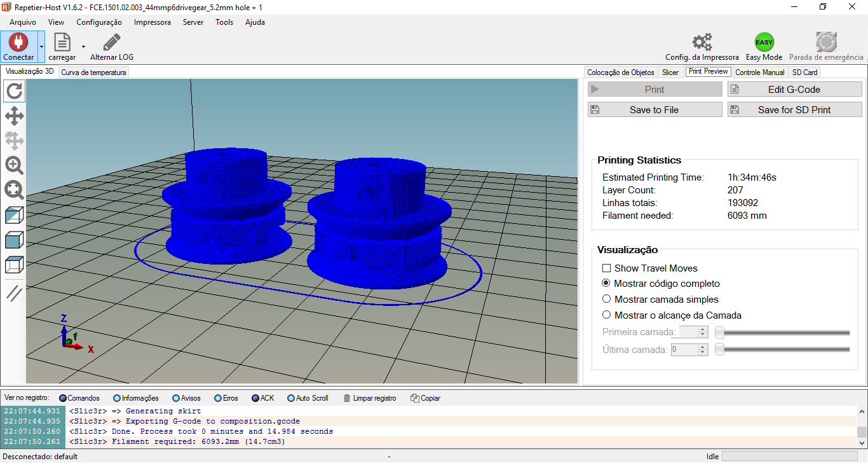Activate the zoom magnifier tool
The image size is (868, 463).
click(14, 166)
